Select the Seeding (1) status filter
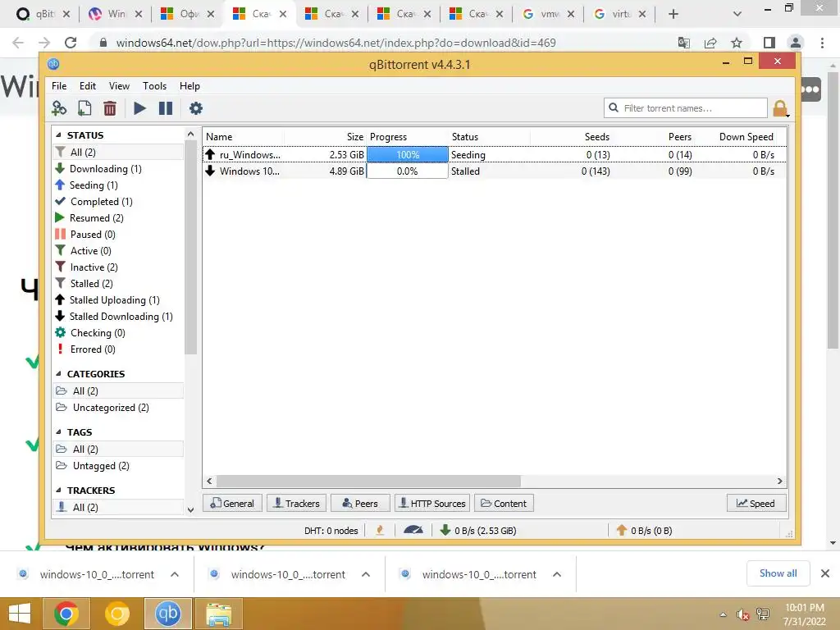The width and height of the screenshot is (840, 630). click(94, 185)
